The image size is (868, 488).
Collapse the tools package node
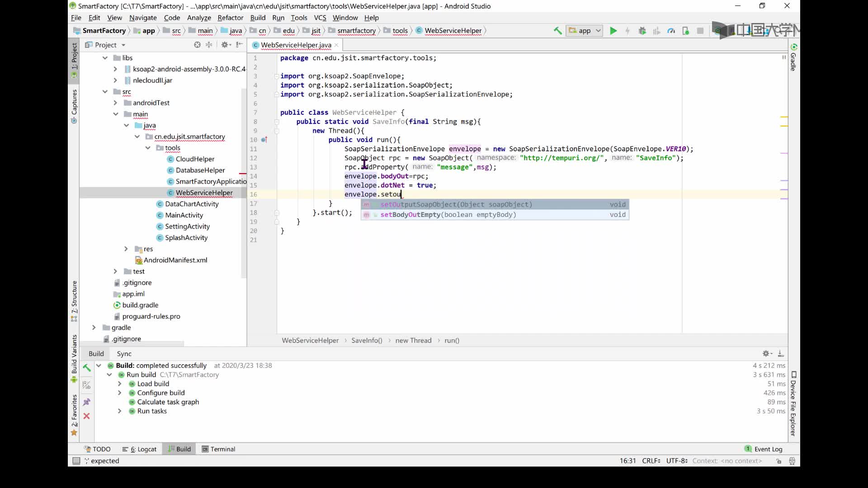148,148
